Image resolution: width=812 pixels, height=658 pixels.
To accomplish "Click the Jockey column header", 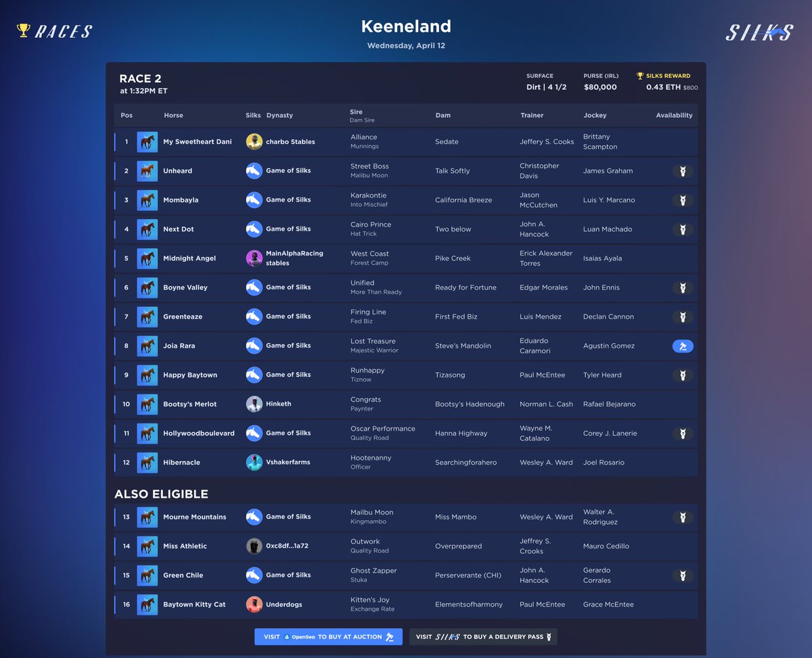I will click(x=595, y=116).
